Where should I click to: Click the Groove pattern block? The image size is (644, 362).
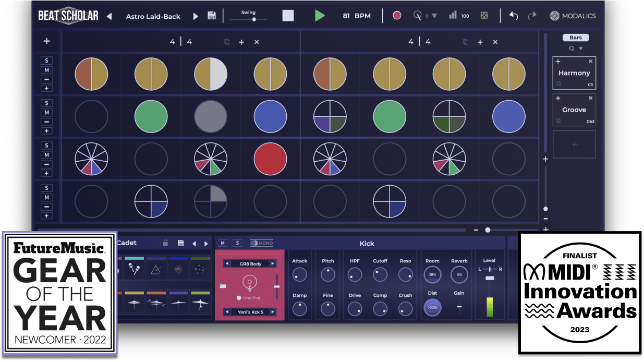coord(574,110)
